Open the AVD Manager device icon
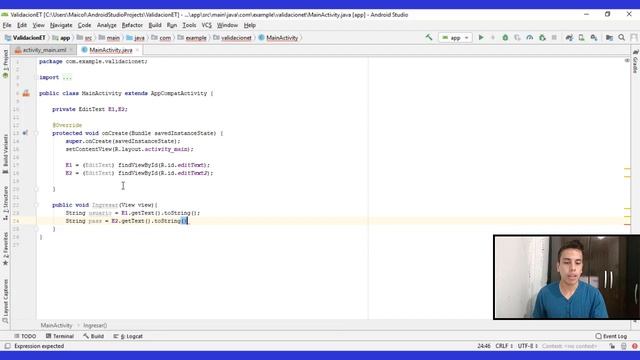Image resolution: width=640 pixels, height=360 pixels. coord(581,38)
